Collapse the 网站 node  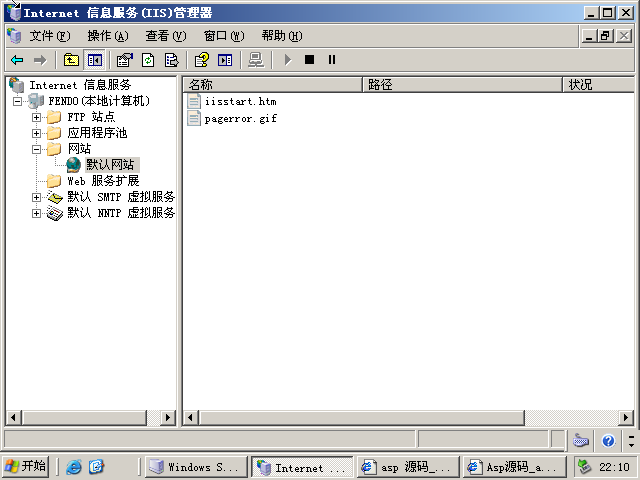pos(36,149)
